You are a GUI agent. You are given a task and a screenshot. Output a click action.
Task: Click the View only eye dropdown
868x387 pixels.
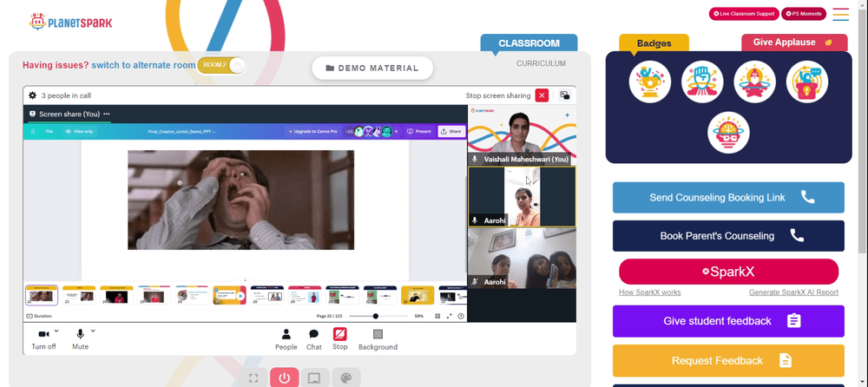79,131
